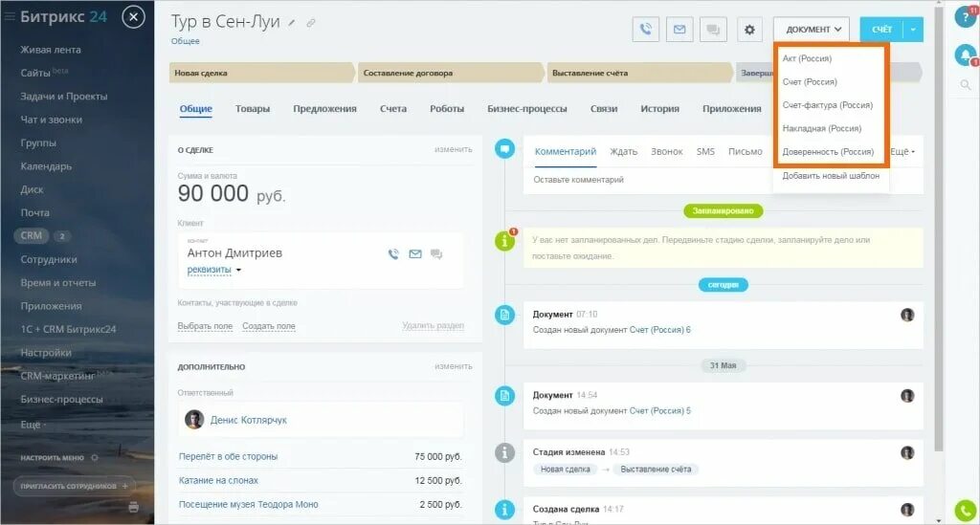Image resolution: width=980 pixels, height=525 pixels.
Task: Click изменить in the ДОПОЛНИТЕЛЬНО section
Action: click(453, 366)
